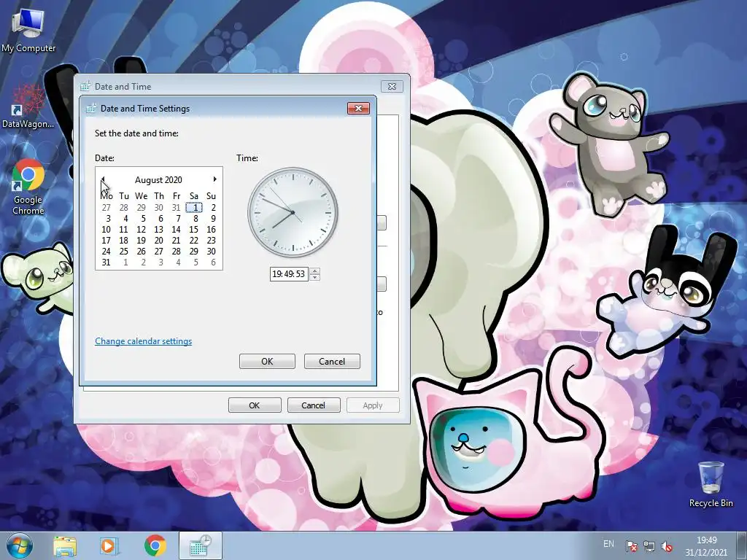The width and height of the screenshot is (747, 560).
Task: Go to the previous month in the calendar
Action: (103, 179)
